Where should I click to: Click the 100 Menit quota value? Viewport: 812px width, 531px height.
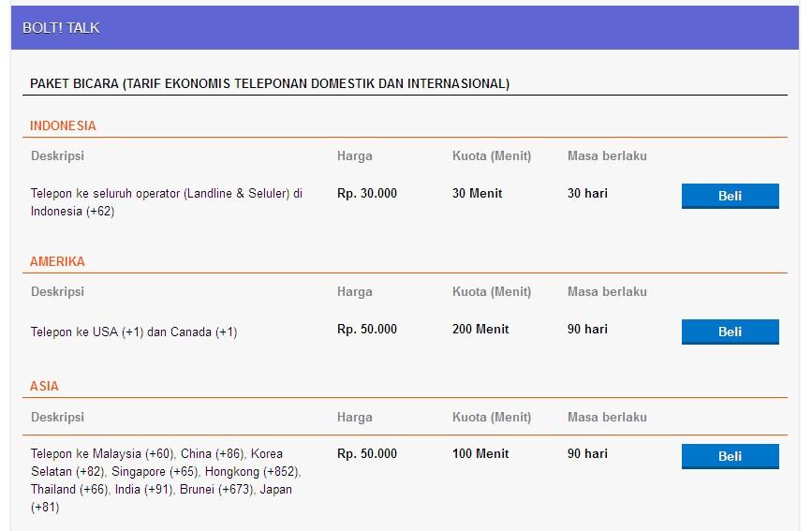(480, 453)
